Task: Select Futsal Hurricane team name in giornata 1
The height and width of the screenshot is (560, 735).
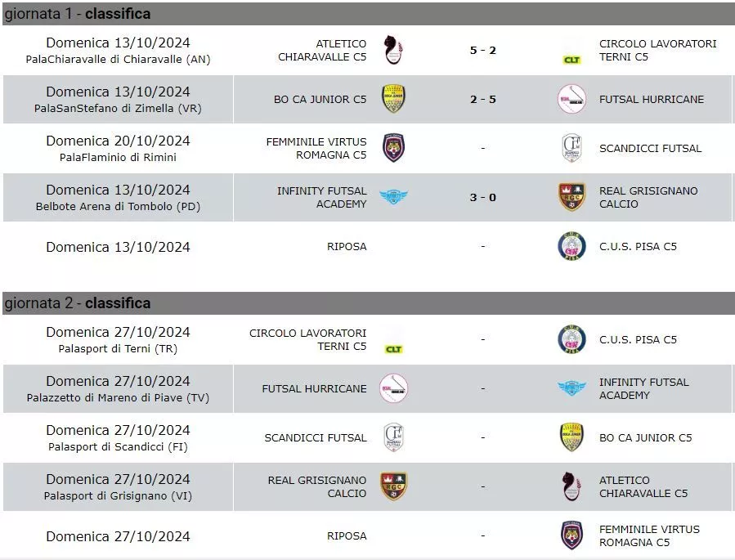Action: [x=651, y=99]
